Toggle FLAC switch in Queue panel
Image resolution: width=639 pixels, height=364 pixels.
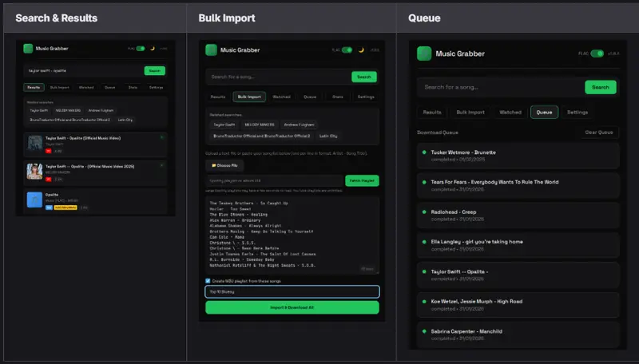(597, 53)
